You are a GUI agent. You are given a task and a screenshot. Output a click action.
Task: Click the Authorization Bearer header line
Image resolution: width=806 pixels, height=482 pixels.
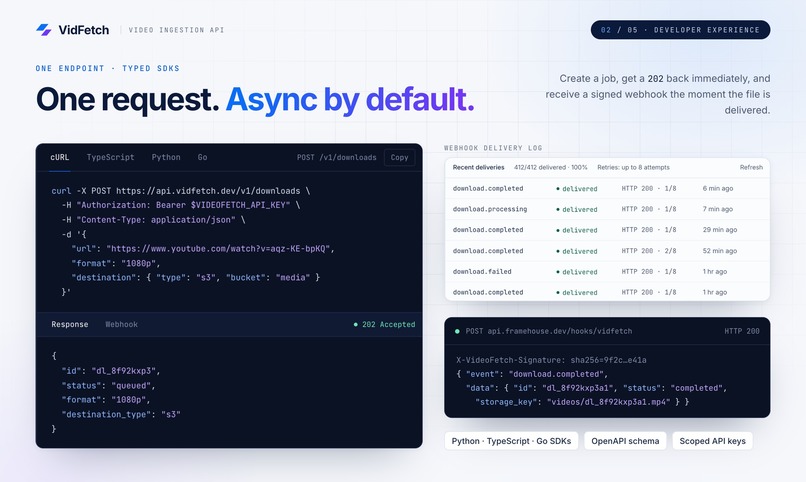(180, 205)
